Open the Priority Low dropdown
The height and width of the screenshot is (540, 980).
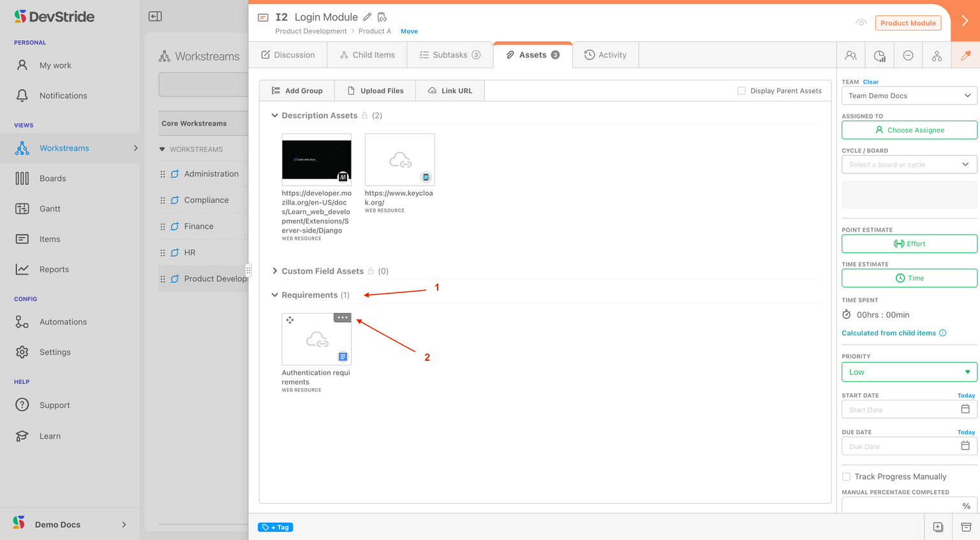[909, 372]
